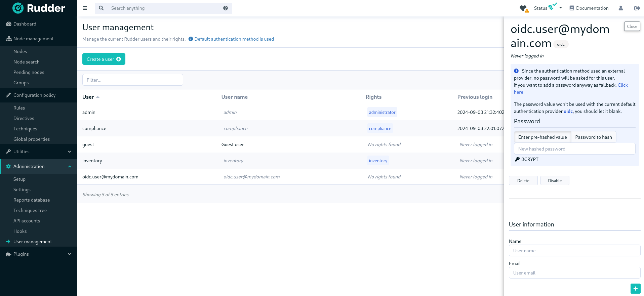Screen dimensions: 644x296
Task: Open API accounts in the sidebar
Action: (27, 221)
